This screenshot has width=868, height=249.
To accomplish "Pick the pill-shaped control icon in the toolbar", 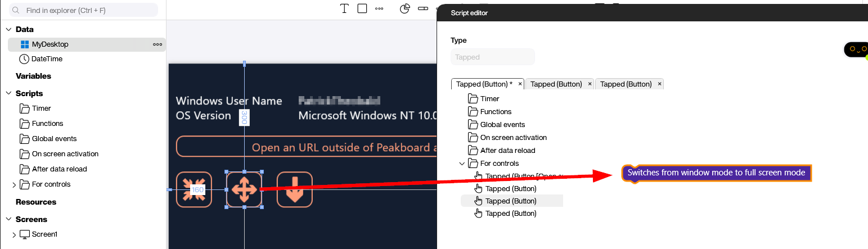I will (x=423, y=8).
